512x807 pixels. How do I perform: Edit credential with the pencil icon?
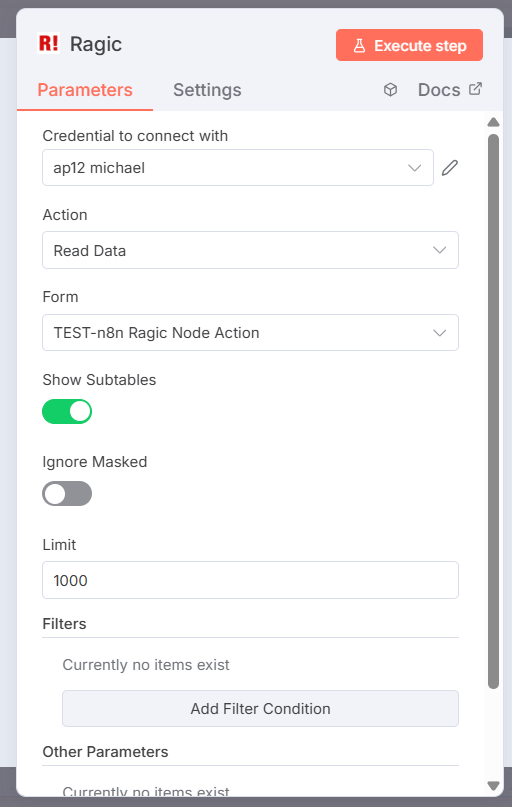pyautogui.click(x=450, y=168)
